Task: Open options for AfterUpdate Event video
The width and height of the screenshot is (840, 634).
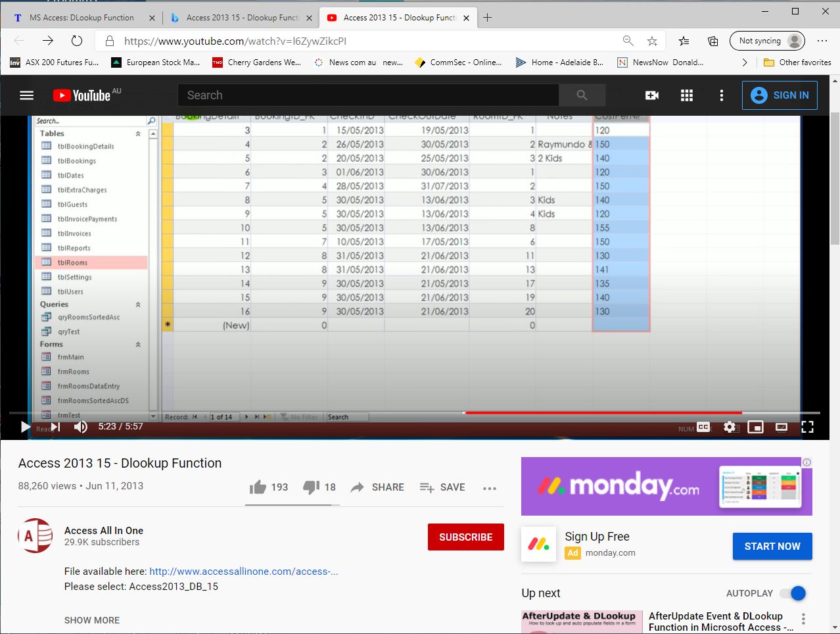Action: (x=803, y=619)
